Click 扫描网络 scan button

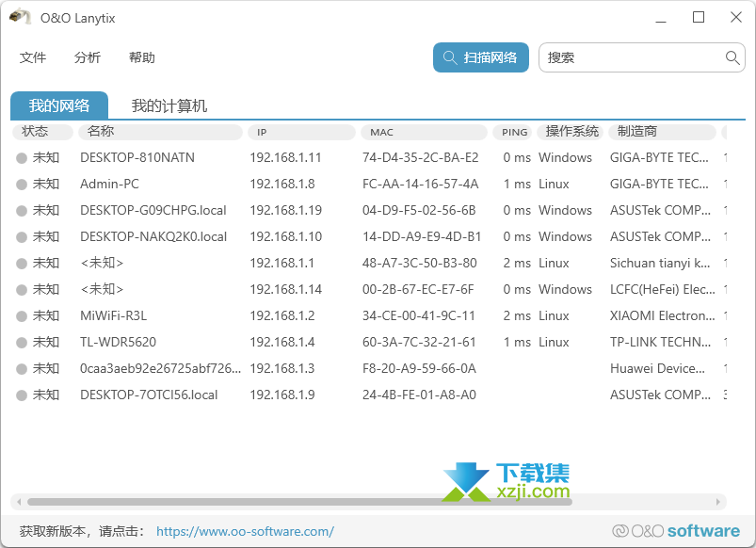tap(481, 57)
